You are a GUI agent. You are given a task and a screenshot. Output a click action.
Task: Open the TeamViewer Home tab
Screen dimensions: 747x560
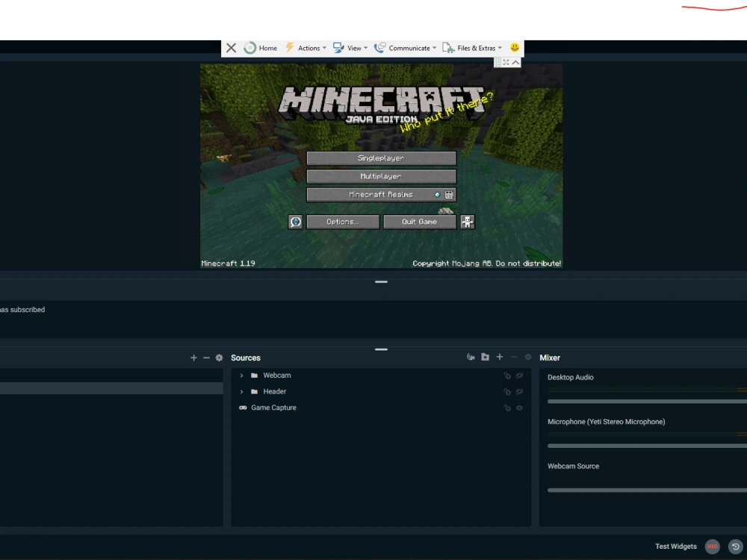point(260,48)
